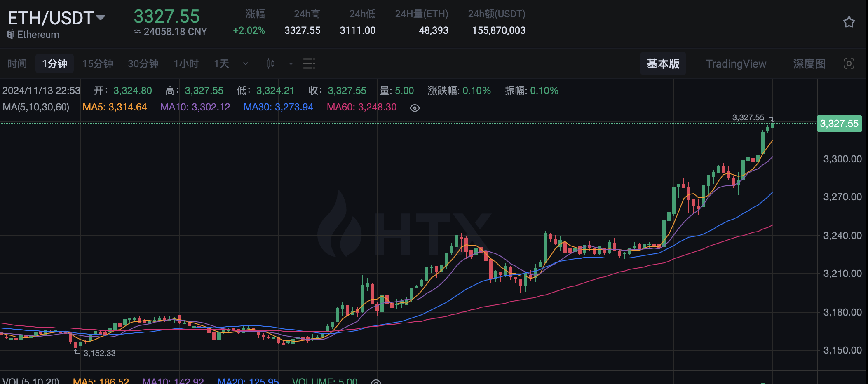
Task: Open the ETH/USDT trading pair dropdown
Action: 101,18
